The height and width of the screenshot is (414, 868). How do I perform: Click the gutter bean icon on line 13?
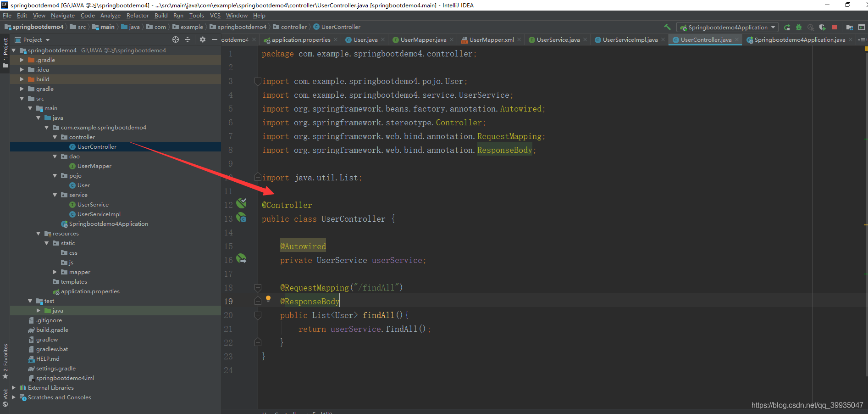coord(242,218)
